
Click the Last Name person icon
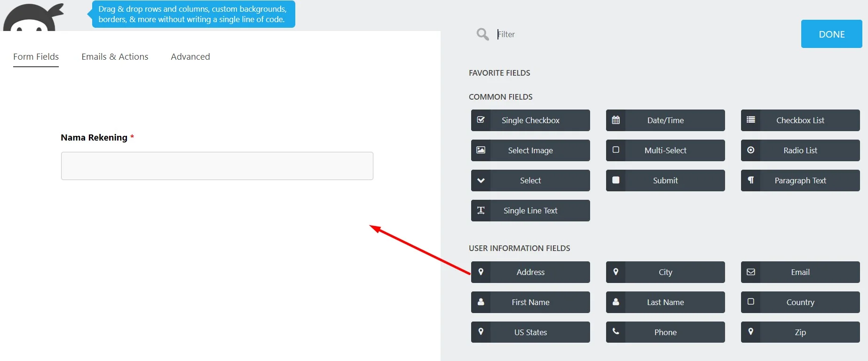click(616, 302)
